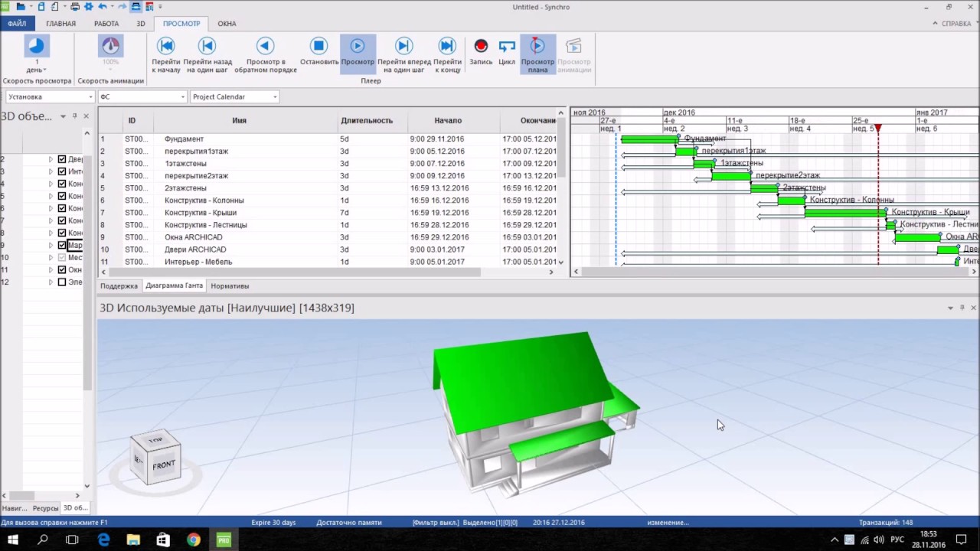Play in reverse (Просмотр в обратном порядке)
Image resolution: width=980 pixels, height=551 pixels.
tap(266, 54)
